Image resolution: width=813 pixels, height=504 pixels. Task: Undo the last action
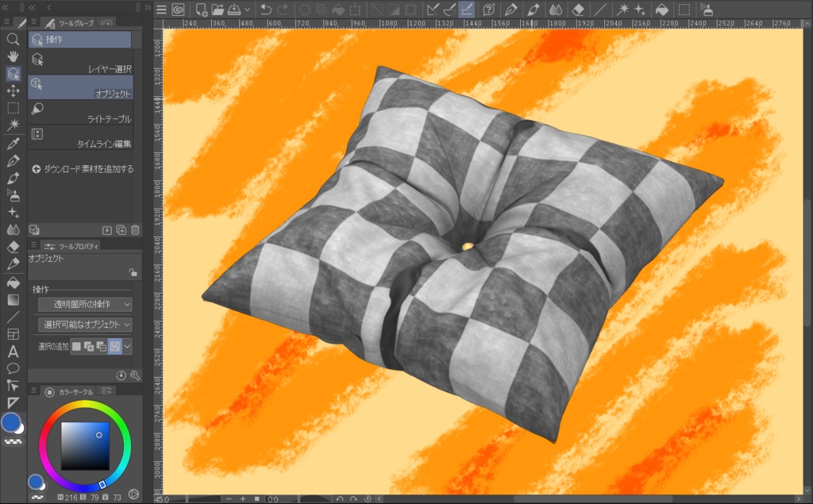click(266, 10)
